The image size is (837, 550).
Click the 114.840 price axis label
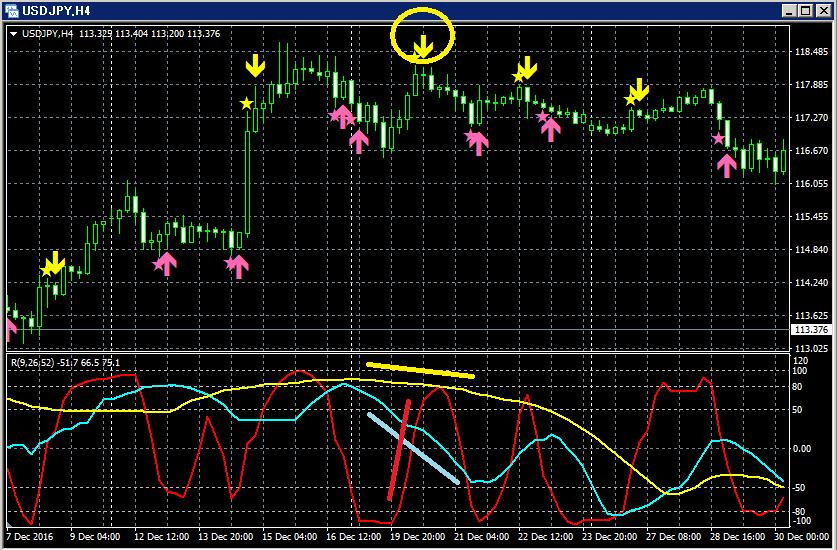[810, 249]
